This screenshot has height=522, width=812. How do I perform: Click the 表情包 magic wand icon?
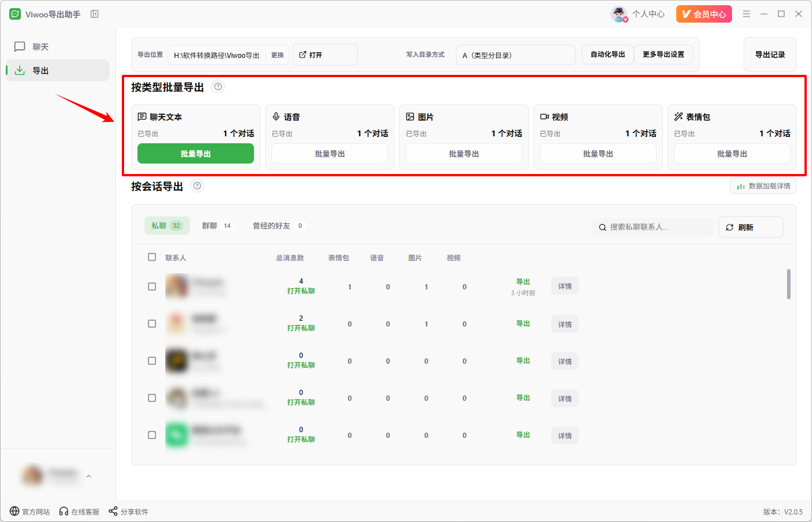pos(679,117)
